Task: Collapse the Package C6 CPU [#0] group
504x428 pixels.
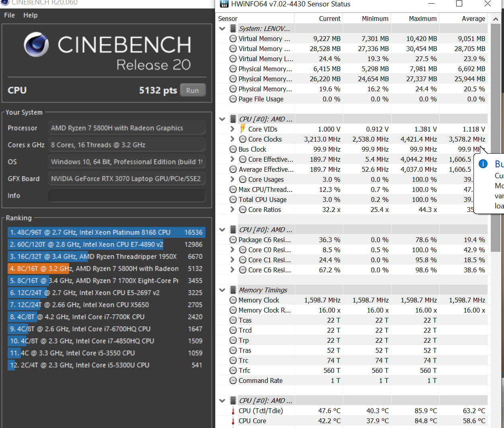Action: pos(222,230)
